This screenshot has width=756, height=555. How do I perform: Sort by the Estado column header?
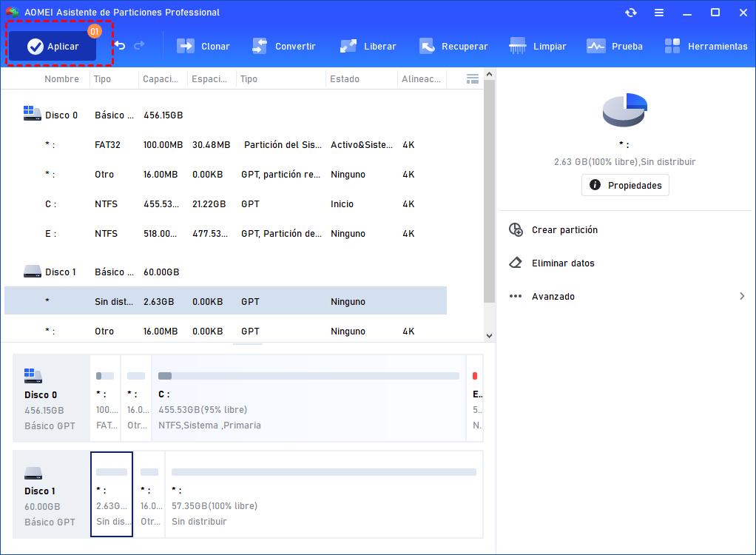[x=345, y=79]
